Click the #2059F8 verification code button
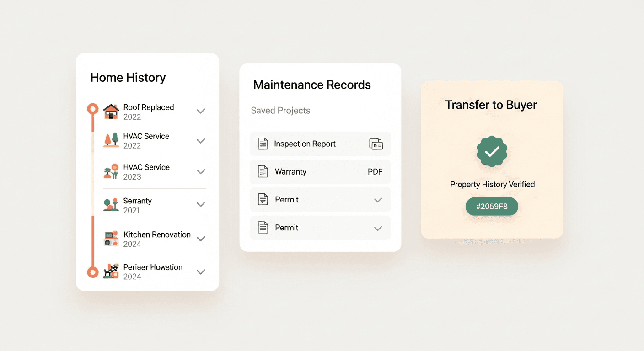 [x=492, y=207]
